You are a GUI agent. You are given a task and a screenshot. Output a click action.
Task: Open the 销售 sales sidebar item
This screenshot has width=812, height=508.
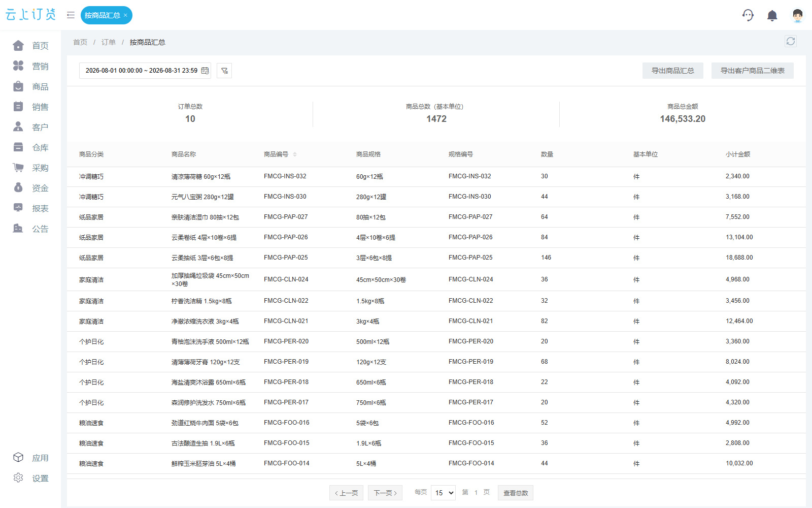[x=30, y=107]
